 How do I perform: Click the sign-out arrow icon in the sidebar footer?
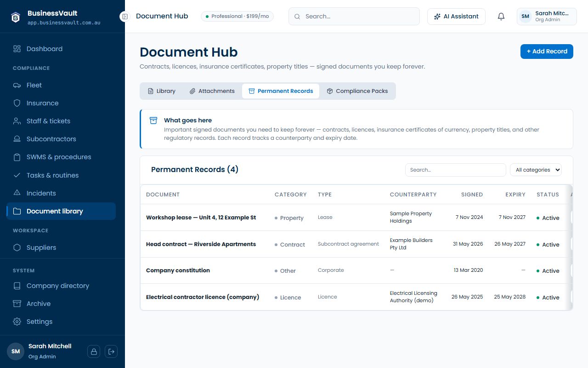tap(111, 351)
